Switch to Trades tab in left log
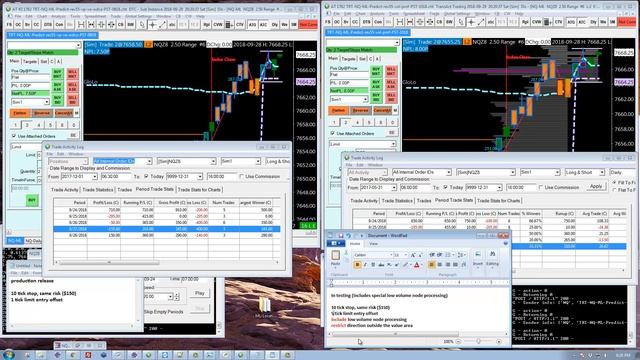This screenshot has height=360, width=640. tap(124, 189)
